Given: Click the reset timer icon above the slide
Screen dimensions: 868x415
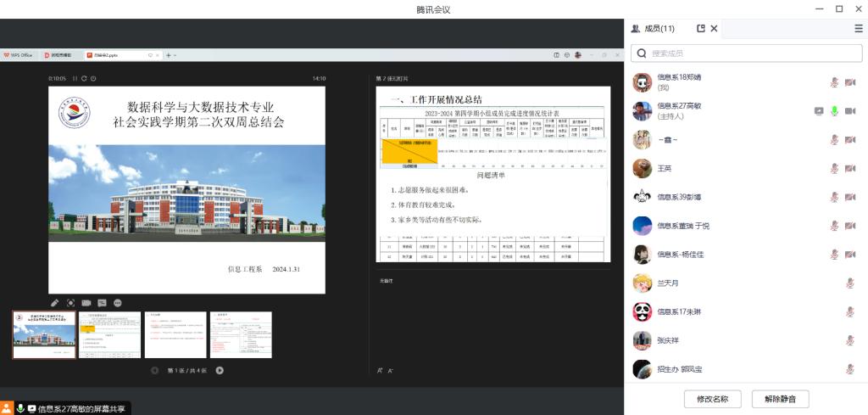Looking at the screenshot, I should 84,79.
